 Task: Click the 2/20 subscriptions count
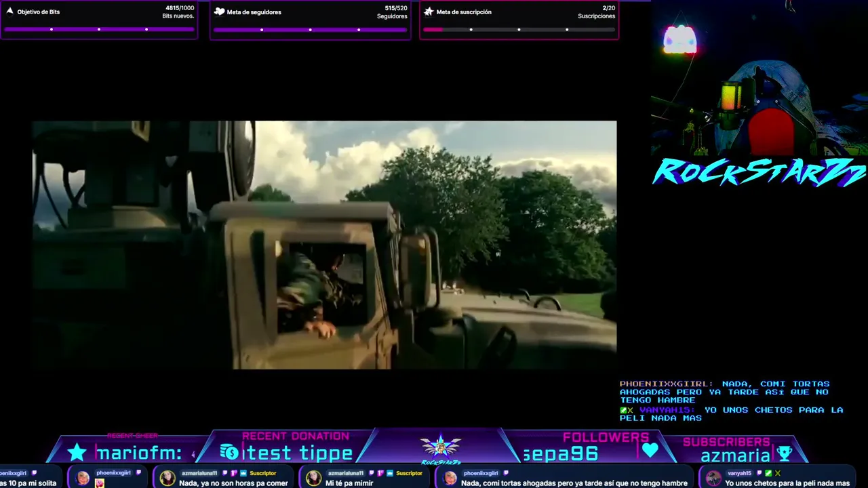(609, 8)
